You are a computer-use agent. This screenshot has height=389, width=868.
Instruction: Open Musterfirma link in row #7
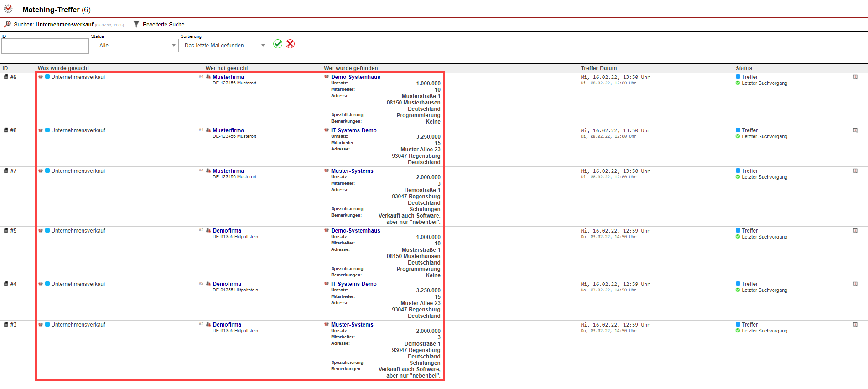pos(228,171)
